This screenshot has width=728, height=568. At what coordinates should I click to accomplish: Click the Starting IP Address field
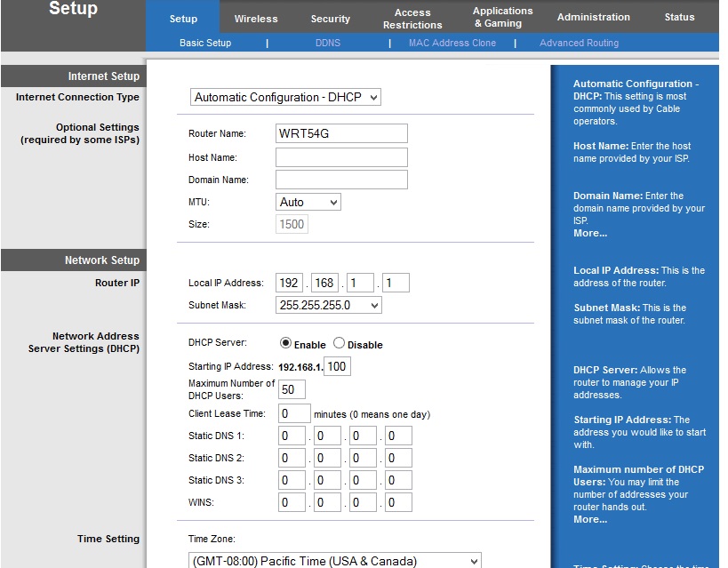click(337, 366)
